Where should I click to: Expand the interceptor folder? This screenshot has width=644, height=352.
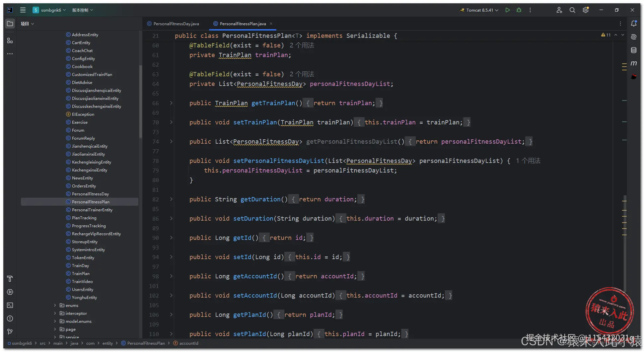click(x=55, y=313)
